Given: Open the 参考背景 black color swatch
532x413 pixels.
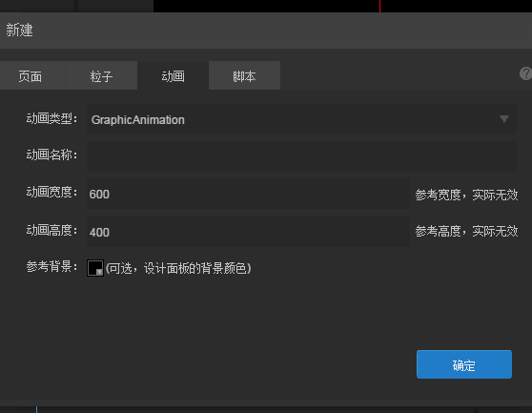Looking at the screenshot, I should (x=95, y=268).
